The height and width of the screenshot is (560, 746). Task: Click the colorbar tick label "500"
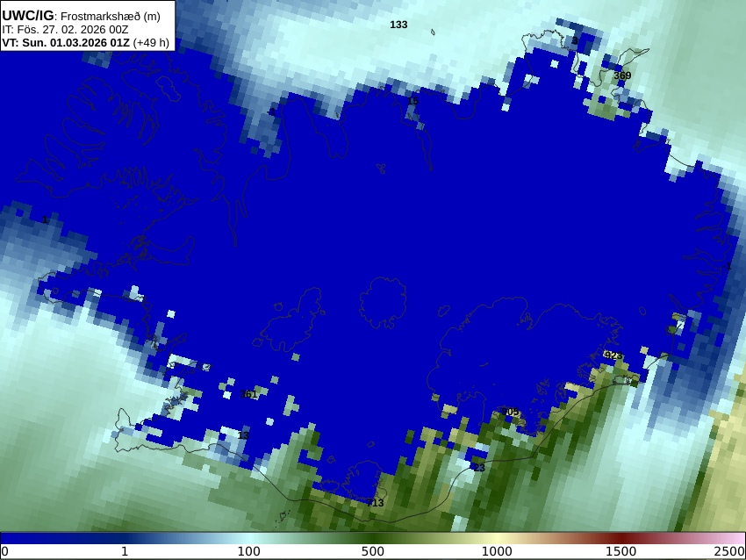pos(373,551)
